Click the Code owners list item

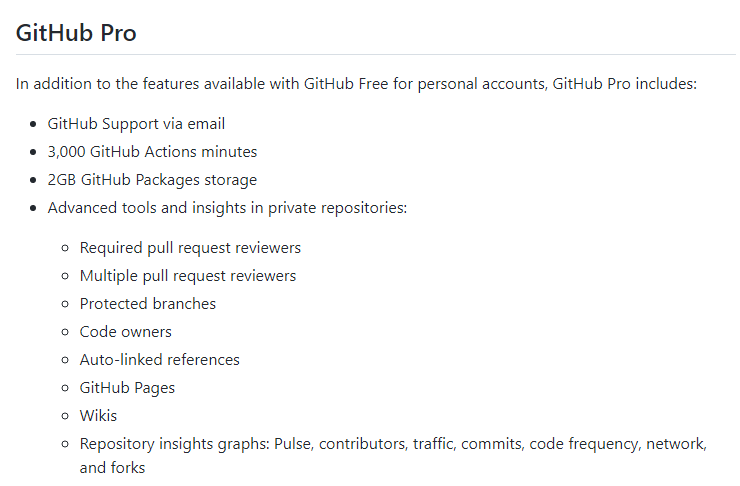[x=126, y=332]
